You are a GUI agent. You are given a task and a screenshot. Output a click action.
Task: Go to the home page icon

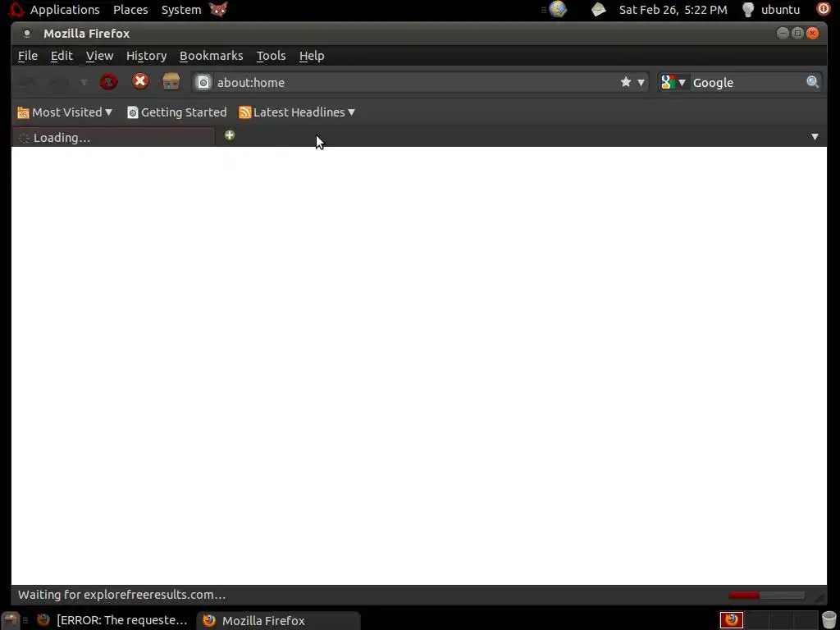[171, 81]
